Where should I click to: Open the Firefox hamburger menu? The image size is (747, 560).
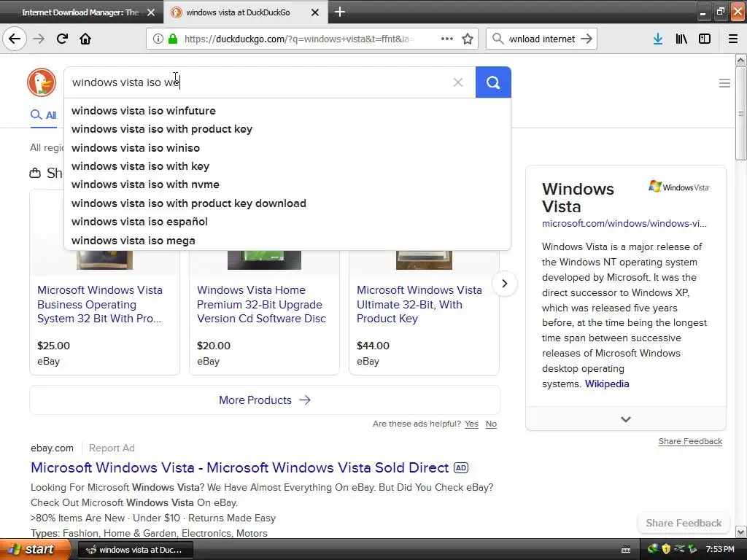[732, 39]
